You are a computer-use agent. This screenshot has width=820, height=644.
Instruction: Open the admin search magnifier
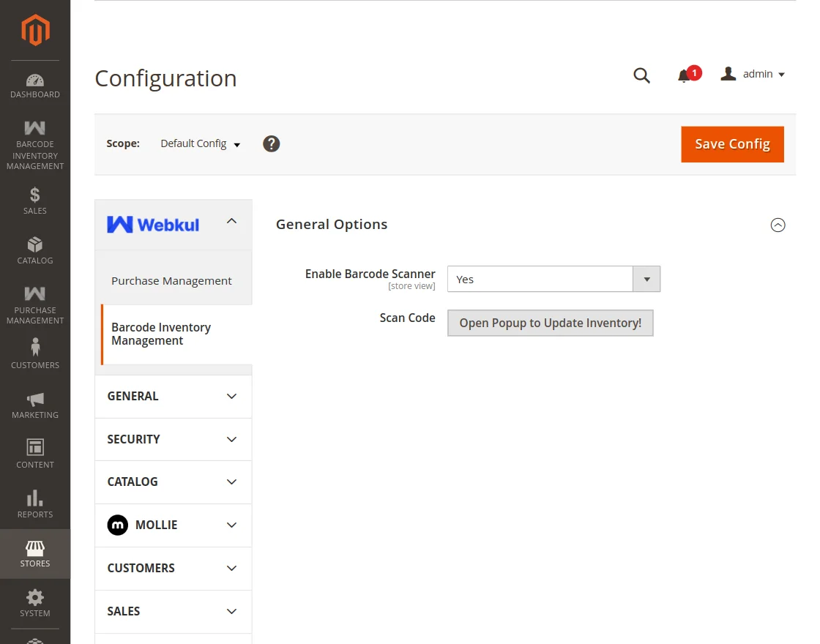(641, 75)
